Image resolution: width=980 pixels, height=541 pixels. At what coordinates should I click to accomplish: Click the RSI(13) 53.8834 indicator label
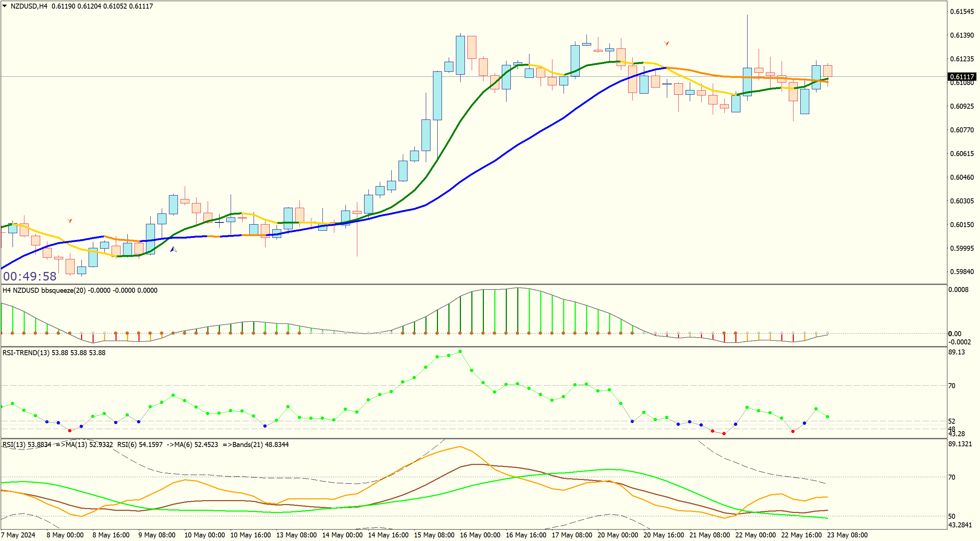coord(27,444)
